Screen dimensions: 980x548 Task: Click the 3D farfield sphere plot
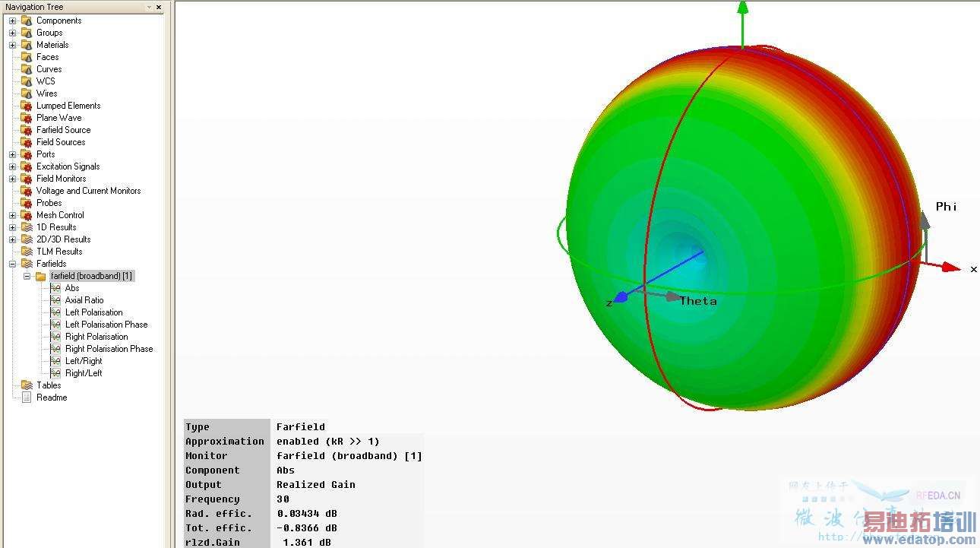pyautogui.click(x=744, y=228)
